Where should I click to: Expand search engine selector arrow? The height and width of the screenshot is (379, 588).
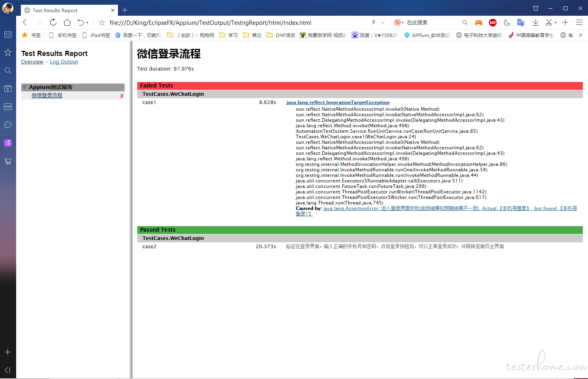tap(403, 23)
